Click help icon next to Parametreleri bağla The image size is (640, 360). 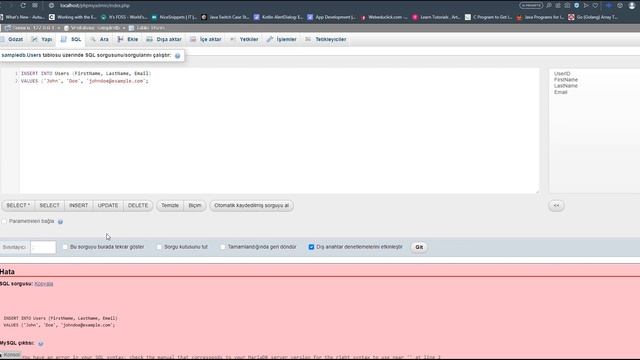pyautogui.click(x=60, y=222)
